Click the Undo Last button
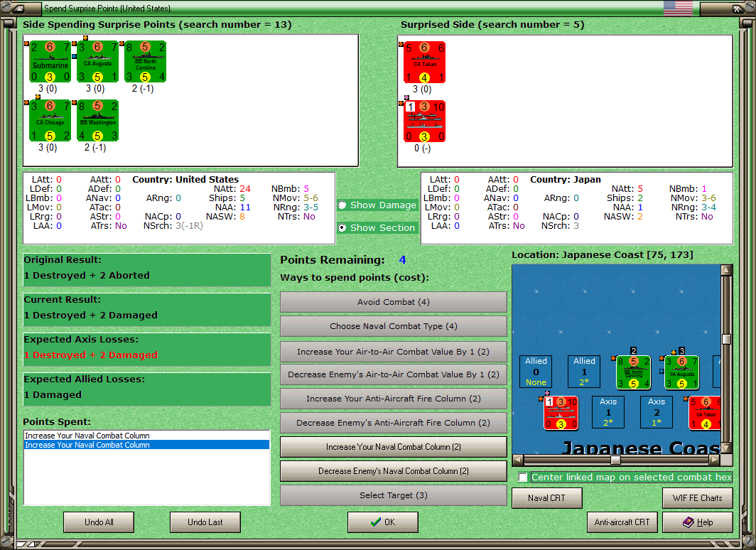This screenshot has height=550, width=756. [205, 522]
